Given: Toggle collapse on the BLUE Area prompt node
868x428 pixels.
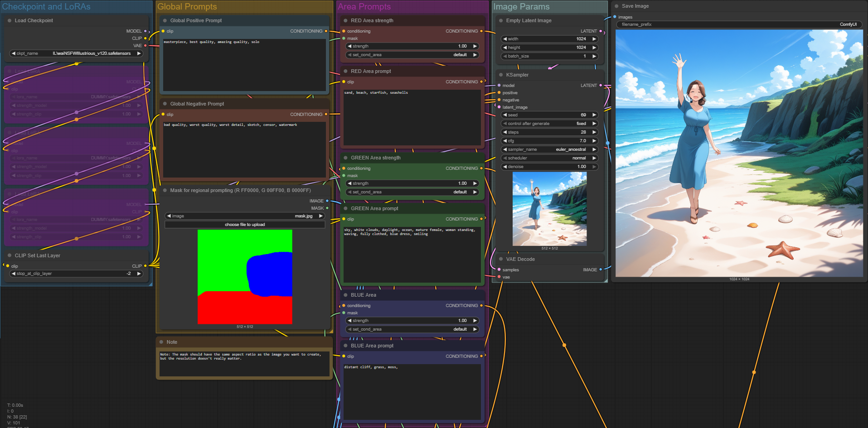Looking at the screenshot, I should pyautogui.click(x=345, y=346).
